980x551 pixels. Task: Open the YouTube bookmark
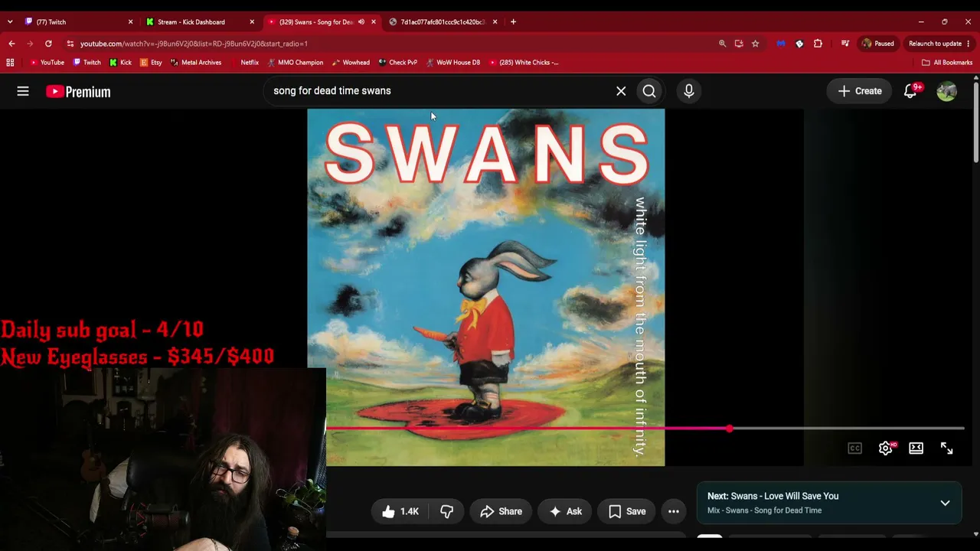coord(47,63)
